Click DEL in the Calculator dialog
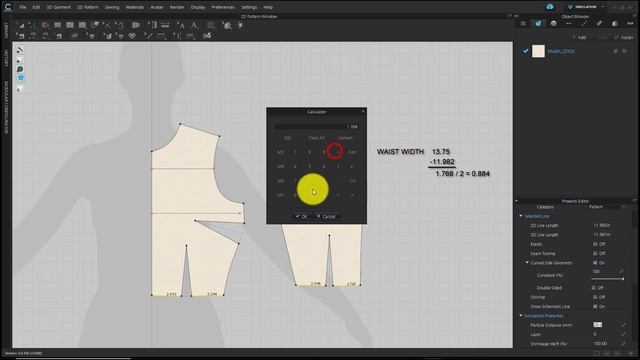 287,138
